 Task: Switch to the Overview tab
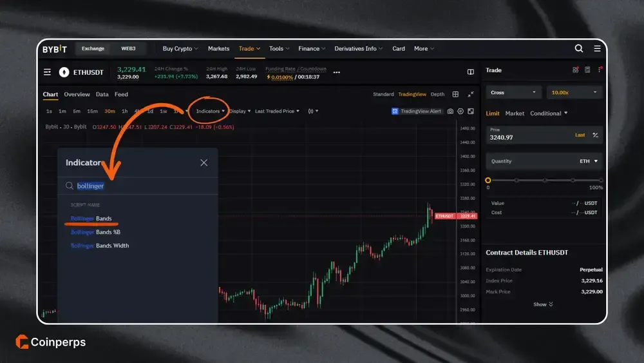(77, 94)
